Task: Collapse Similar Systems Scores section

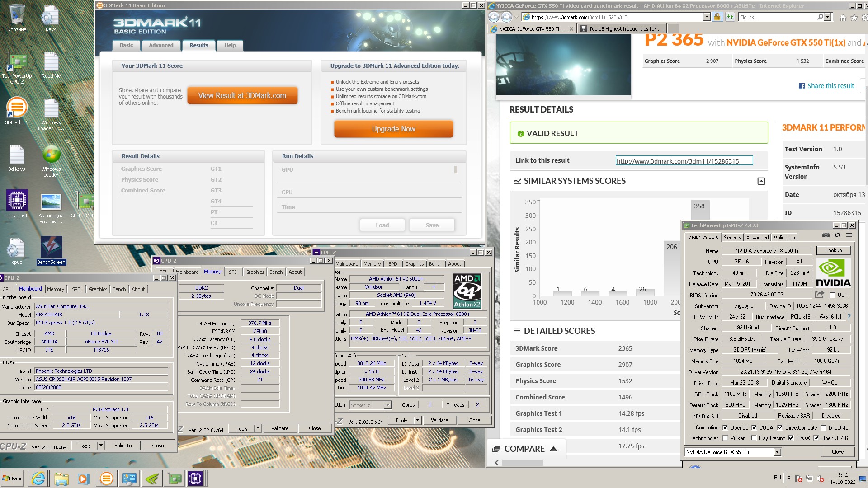Action: [x=761, y=181]
